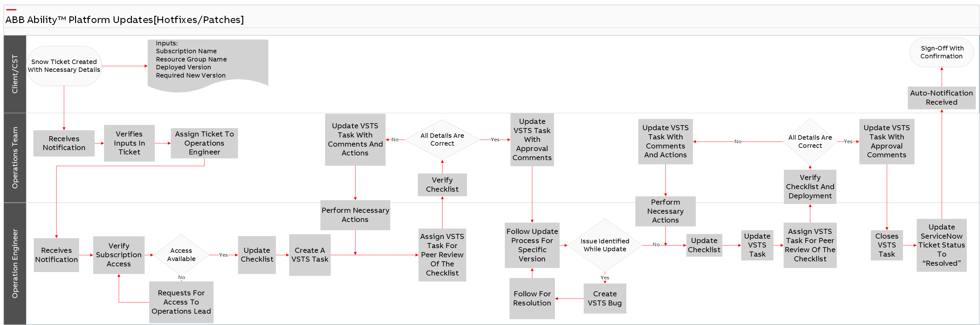Click the 'Access Available' decision diamond
The width and height of the screenshot is (980, 325).
tap(181, 255)
